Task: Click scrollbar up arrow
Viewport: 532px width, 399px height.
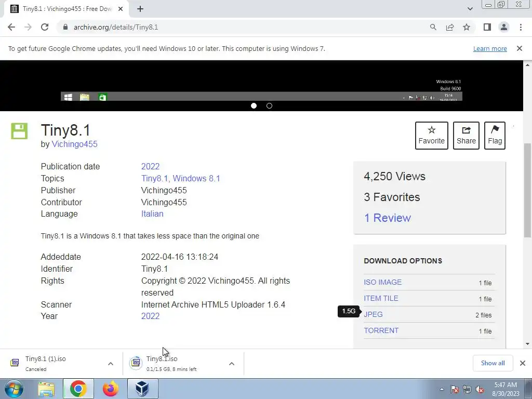Action: click(x=527, y=65)
